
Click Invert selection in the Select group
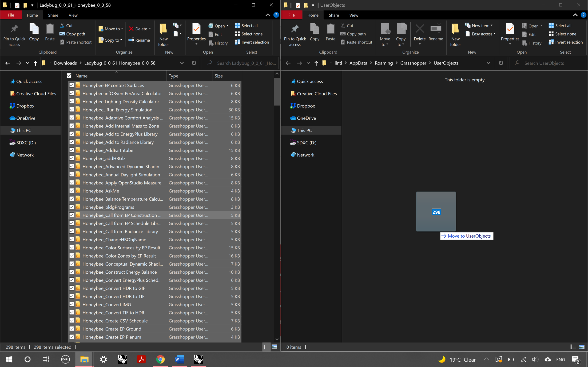click(x=252, y=42)
